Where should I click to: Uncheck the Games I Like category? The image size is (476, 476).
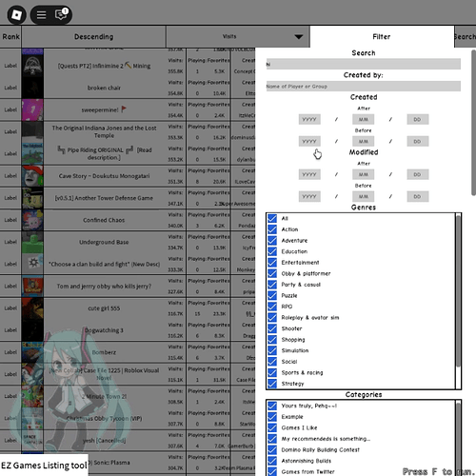(x=272, y=427)
